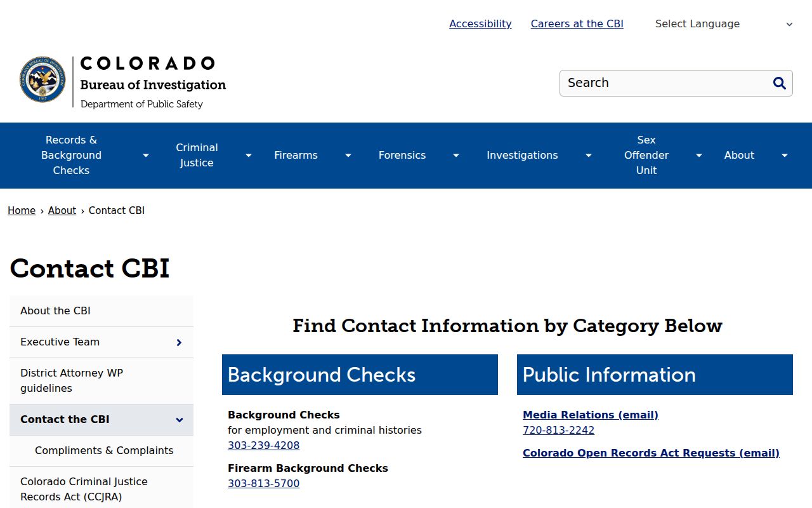Click the search magnifier icon
Image resolution: width=812 pixels, height=508 pixels.
pyautogui.click(x=780, y=83)
